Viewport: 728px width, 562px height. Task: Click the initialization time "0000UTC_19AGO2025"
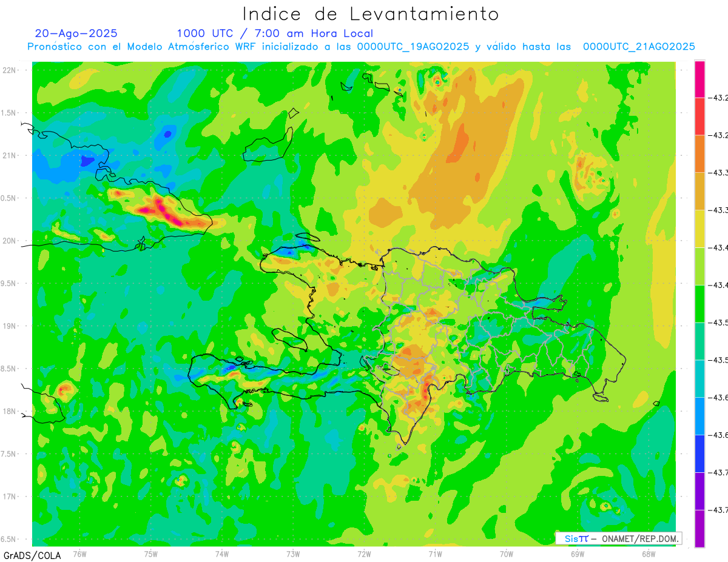(x=413, y=47)
